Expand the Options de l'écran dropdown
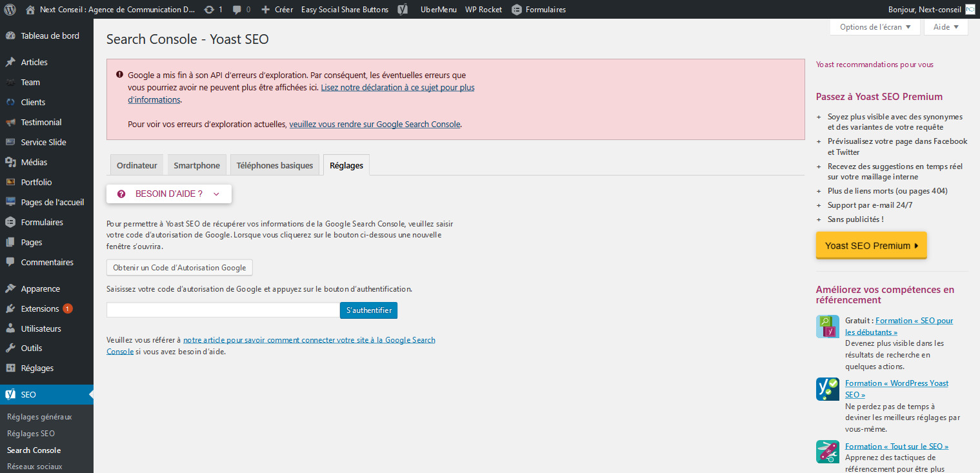 [x=875, y=27]
